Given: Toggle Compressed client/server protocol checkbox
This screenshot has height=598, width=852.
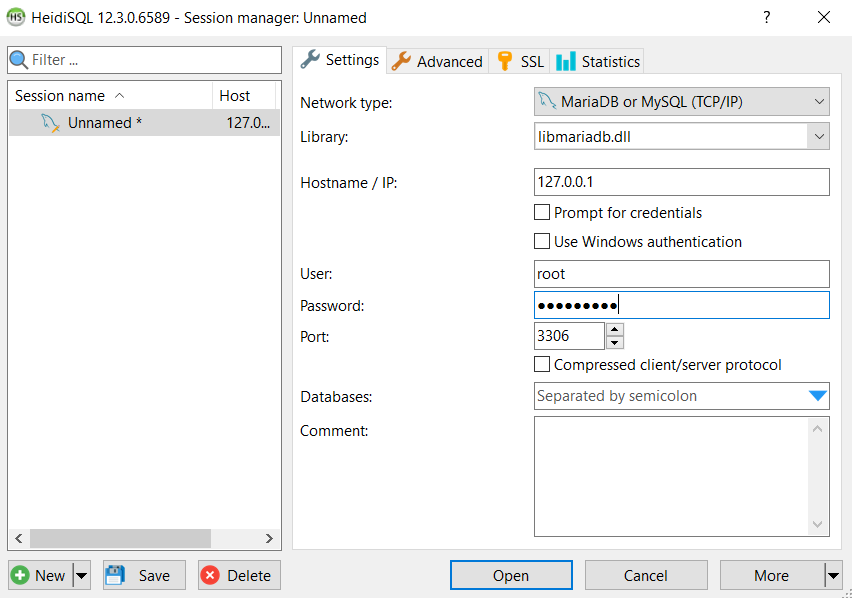Looking at the screenshot, I should (542, 364).
